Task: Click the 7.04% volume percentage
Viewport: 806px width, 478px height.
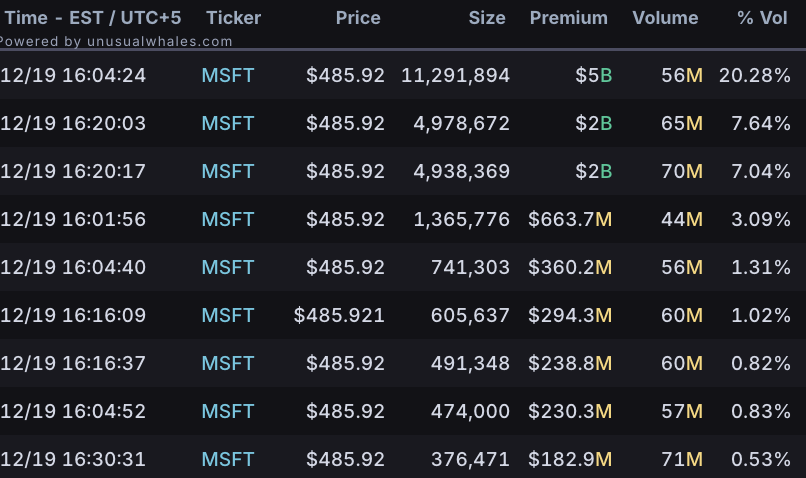Action: (761, 171)
